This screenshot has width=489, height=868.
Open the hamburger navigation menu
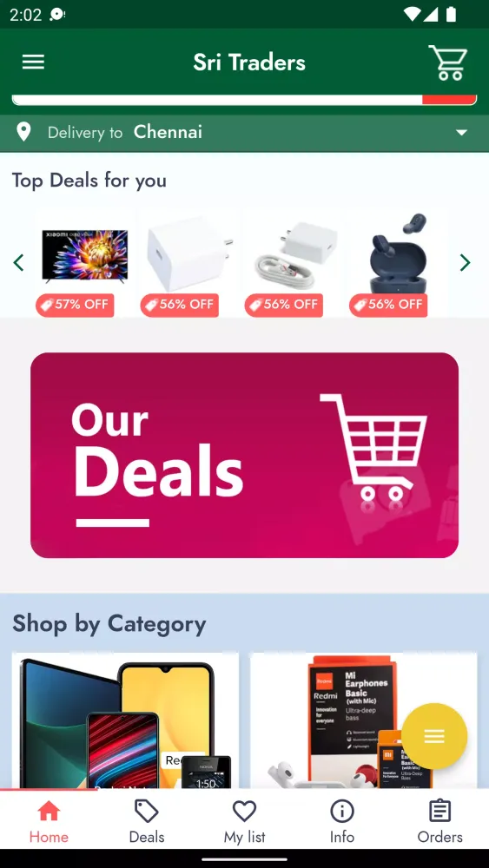tap(33, 62)
